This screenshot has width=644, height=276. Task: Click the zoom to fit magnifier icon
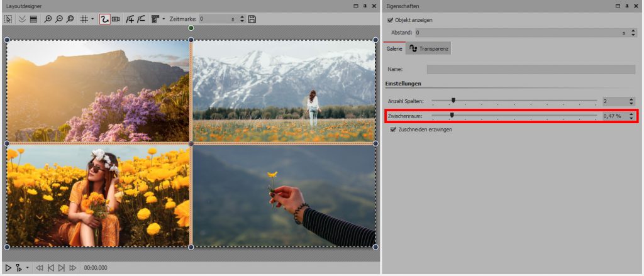(70, 19)
